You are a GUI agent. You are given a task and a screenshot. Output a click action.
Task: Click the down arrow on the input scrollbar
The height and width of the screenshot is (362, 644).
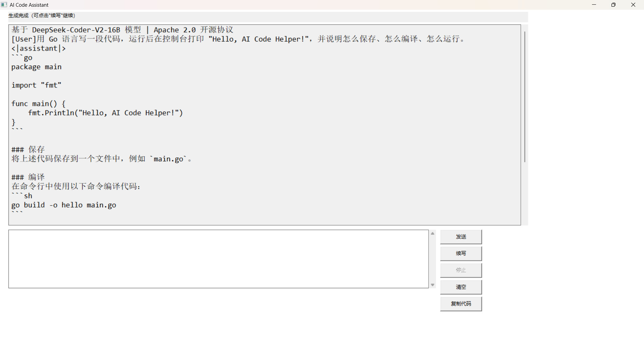click(x=432, y=285)
